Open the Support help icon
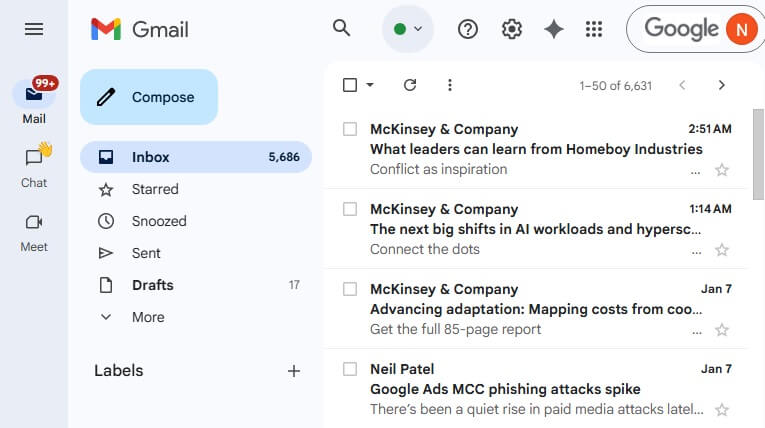This screenshot has width=765, height=428. 468,29
